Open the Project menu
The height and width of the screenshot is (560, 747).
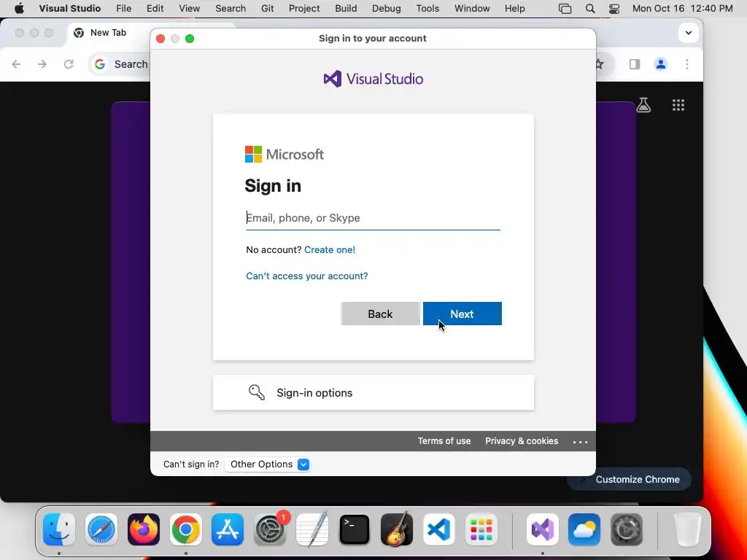tap(304, 9)
